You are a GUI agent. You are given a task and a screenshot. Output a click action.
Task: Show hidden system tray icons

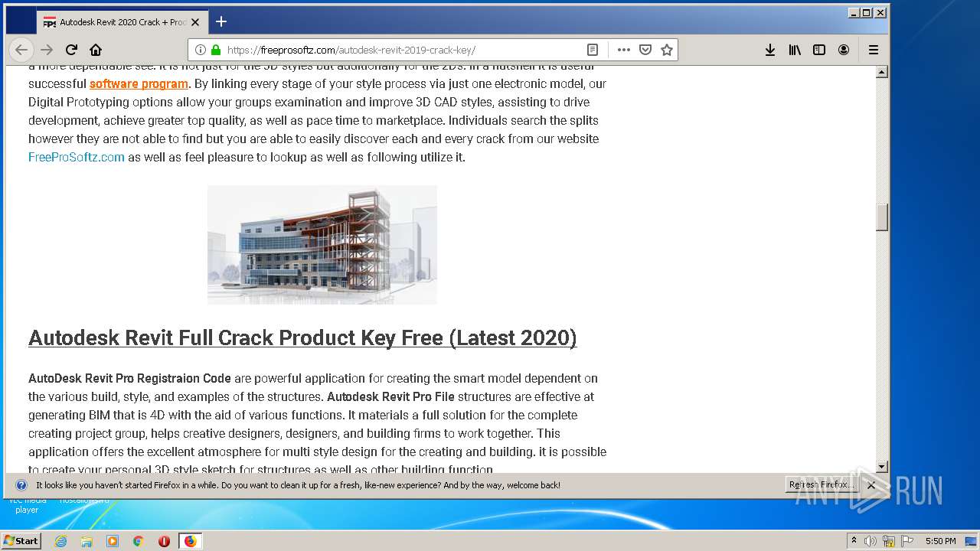pos(854,541)
